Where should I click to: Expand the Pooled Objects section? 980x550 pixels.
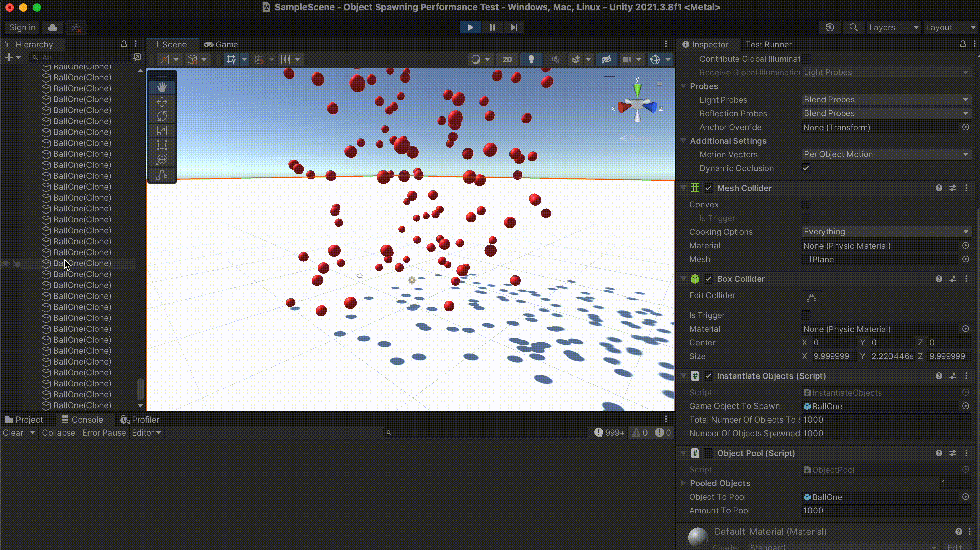pos(683,483)
